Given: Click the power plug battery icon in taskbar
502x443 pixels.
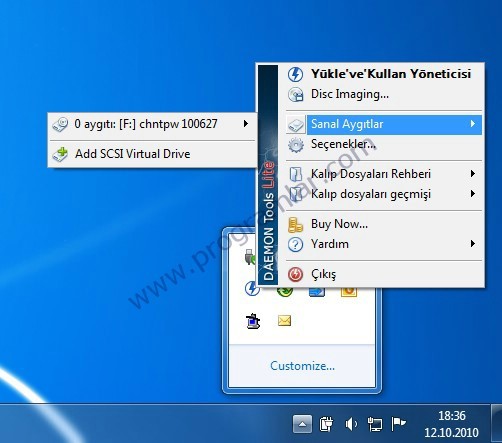Looking at the screenshot, I should pos(326,424).
